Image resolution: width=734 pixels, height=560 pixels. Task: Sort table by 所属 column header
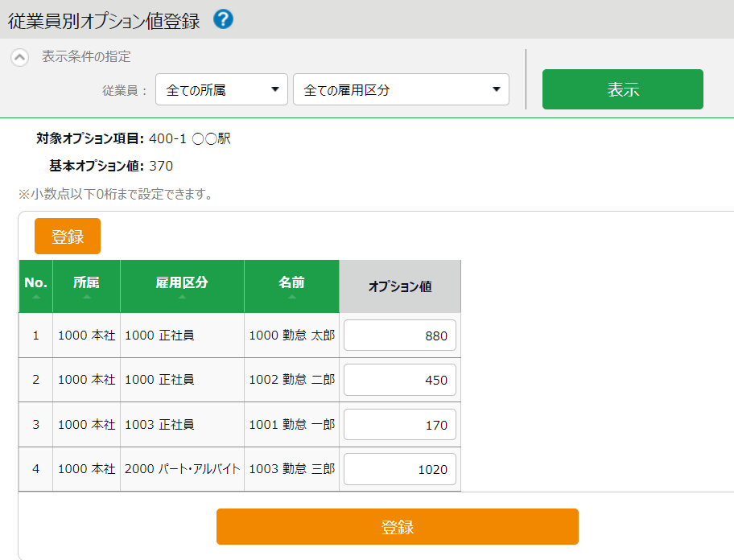[x=86, y=286]
